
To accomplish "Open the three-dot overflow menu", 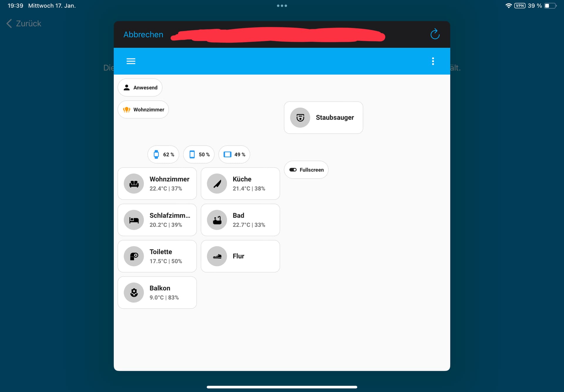I will [433, 61].
